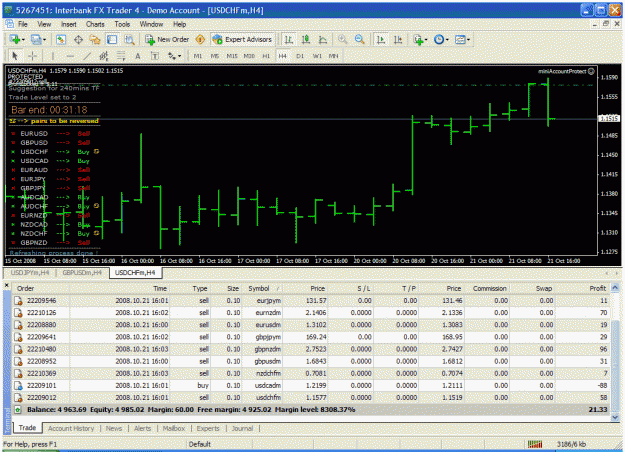Click the Commission column header
Image resolution: width=625 pixels, height=452 pixels.
(x=489, y=288)
